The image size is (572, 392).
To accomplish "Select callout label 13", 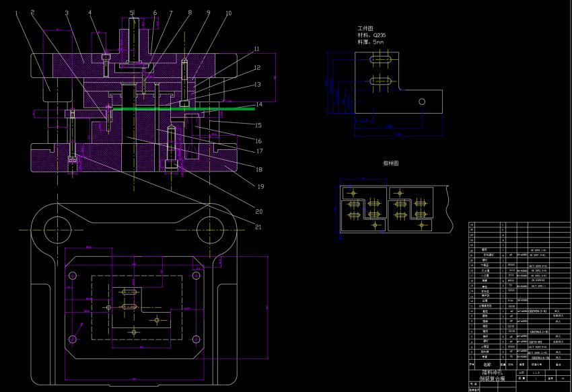I will (x=258, y=85).
